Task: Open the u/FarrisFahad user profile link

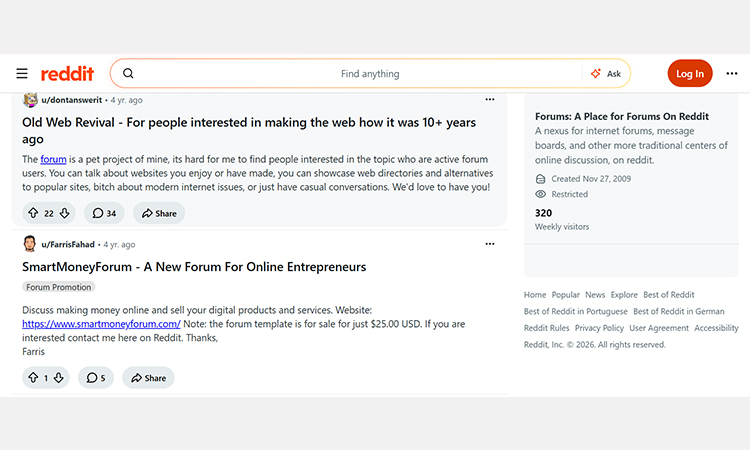Action: coord(68,244)
